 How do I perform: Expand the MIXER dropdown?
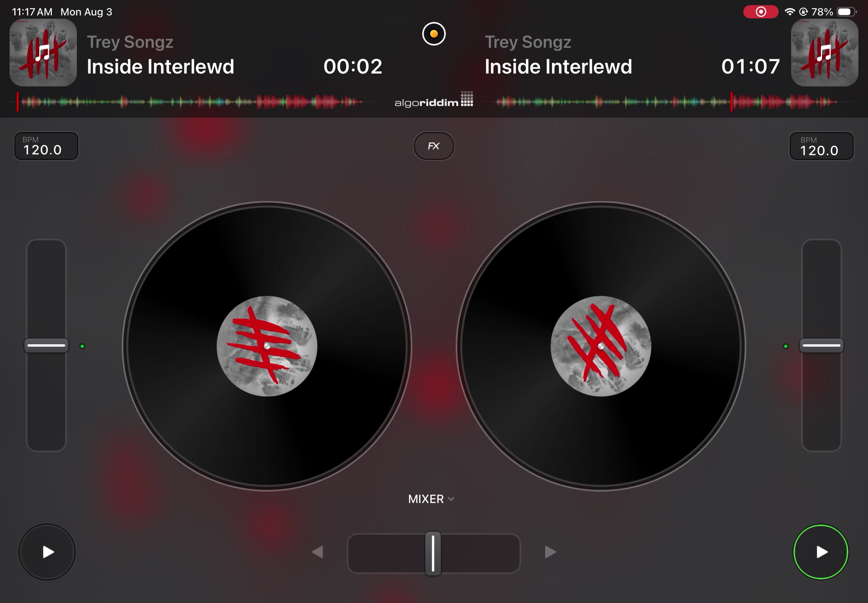coord(431,499)
